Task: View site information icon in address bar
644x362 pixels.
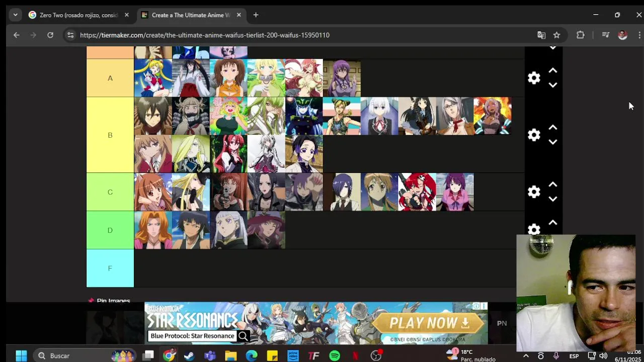Action: pyautogui.click(x=70, y=35)
